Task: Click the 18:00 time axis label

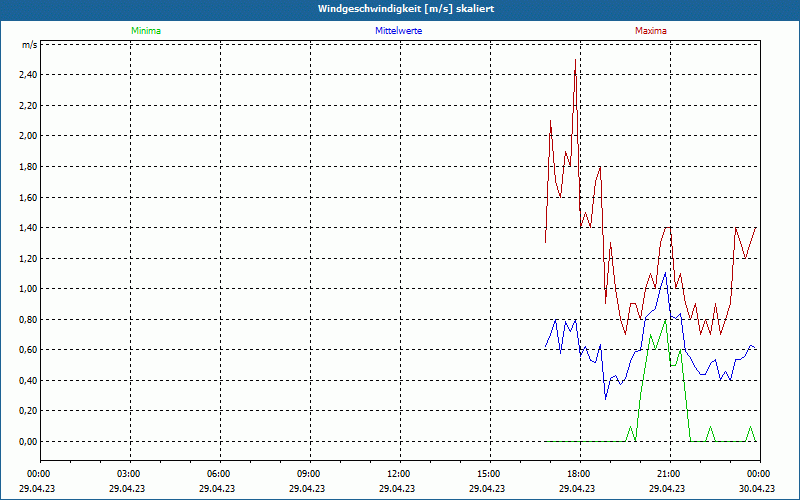Action: pyautogui.click(x=579, y=474)
